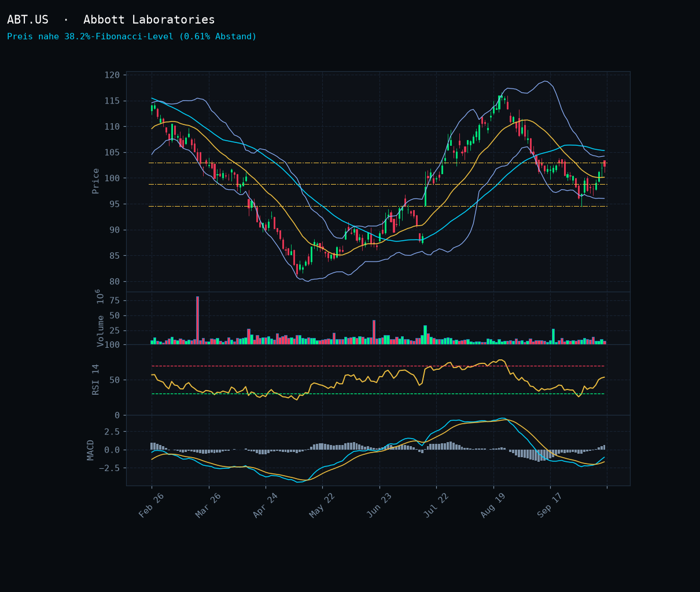Select the 95 tick on the Price axis
The width and height of the screenshot is (700, 592).
tap(115, 204)
